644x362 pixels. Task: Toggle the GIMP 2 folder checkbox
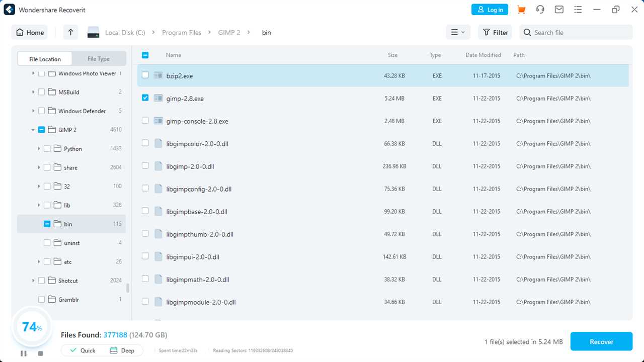pos(41,130)
